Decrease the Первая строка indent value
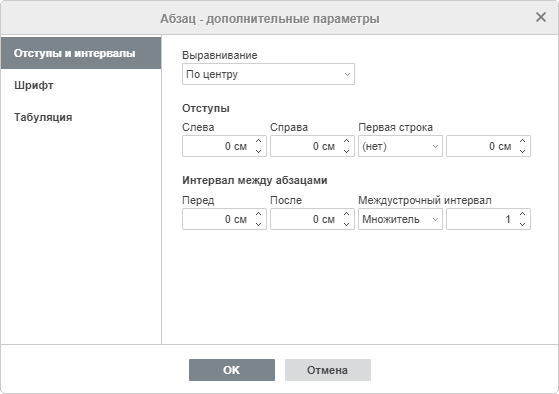The image size is (559, 394). [523, 151]
